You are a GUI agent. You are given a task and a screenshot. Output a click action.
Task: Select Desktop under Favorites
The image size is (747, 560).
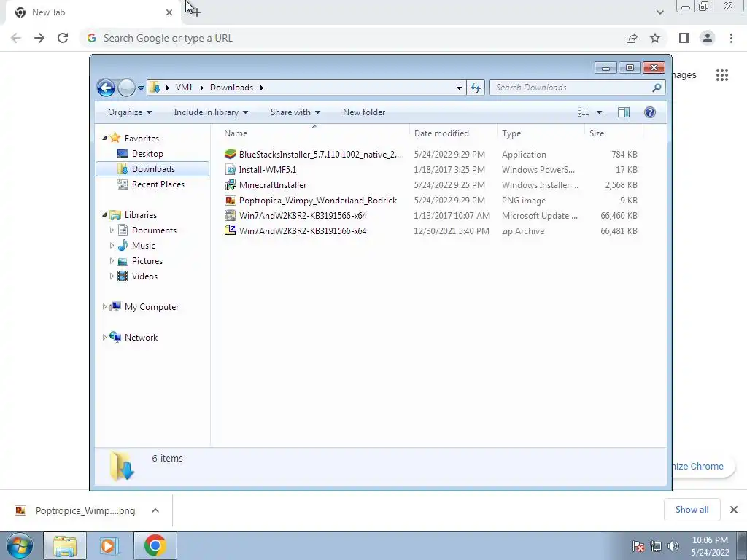(147, 154)
